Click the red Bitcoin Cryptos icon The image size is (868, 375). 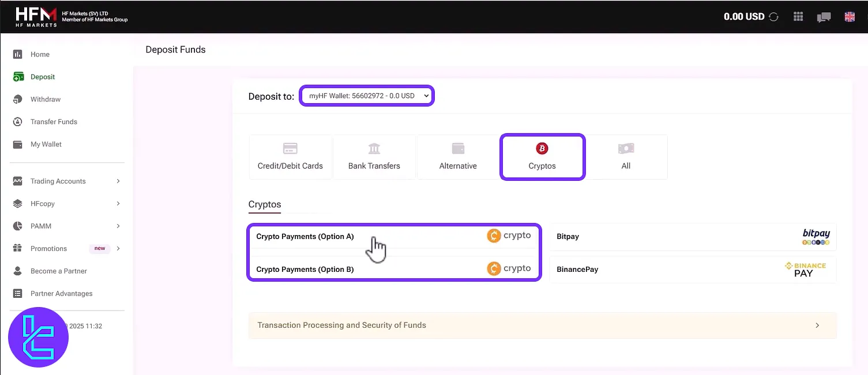coord(542,149)
